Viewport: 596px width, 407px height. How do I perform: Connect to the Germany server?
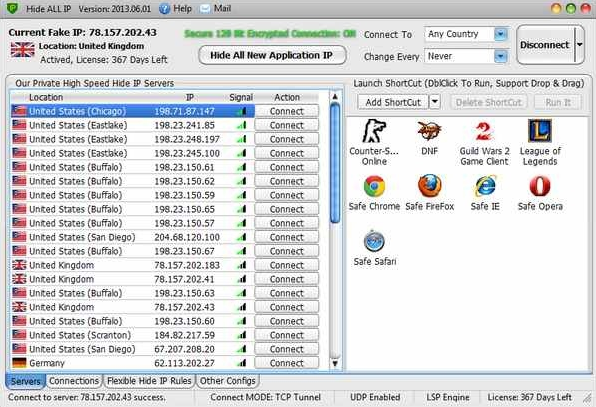coord(287,363)
